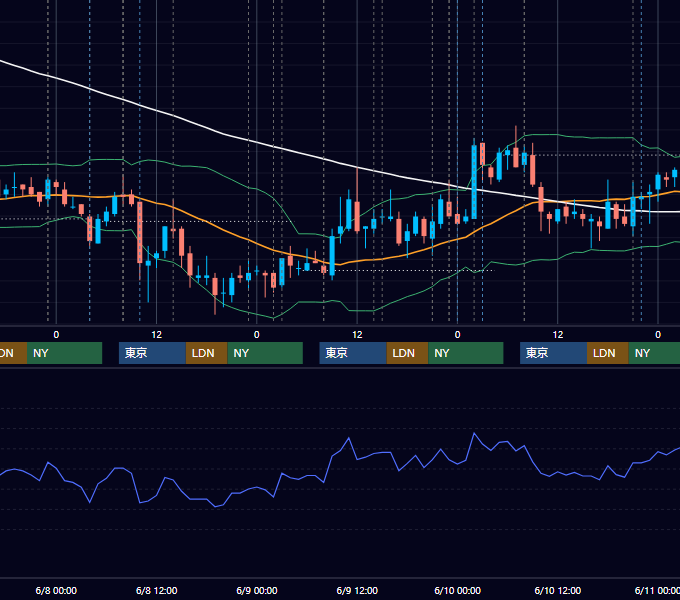680x600 pixels.
Task: Select the 東京 session block on 6/10
Action: point(553,353)
